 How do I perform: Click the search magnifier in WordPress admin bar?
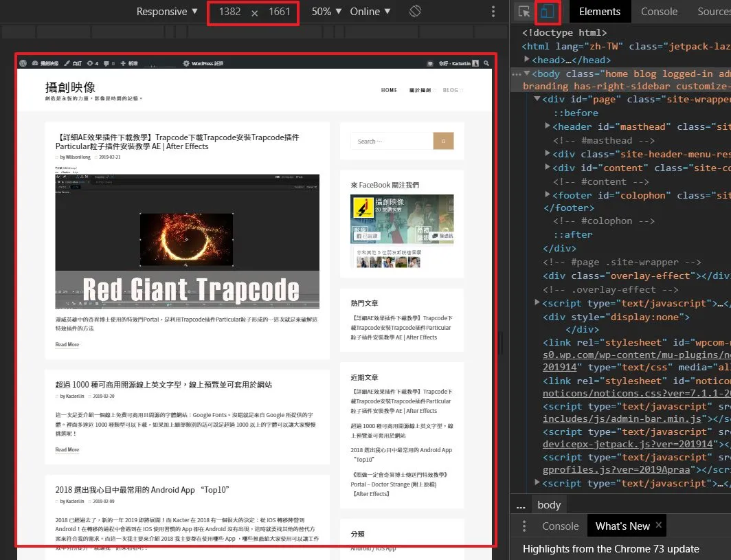tap(486, 63)
